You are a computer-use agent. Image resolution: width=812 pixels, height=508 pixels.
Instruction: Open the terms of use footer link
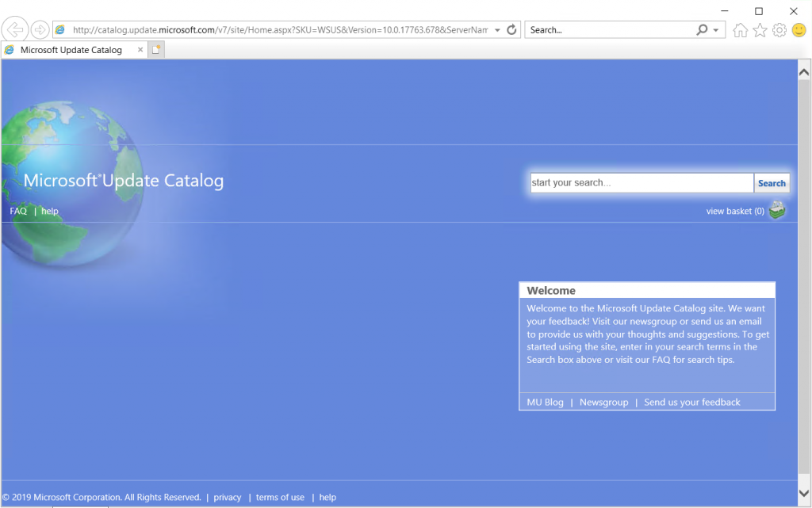[x=280, y=497]
